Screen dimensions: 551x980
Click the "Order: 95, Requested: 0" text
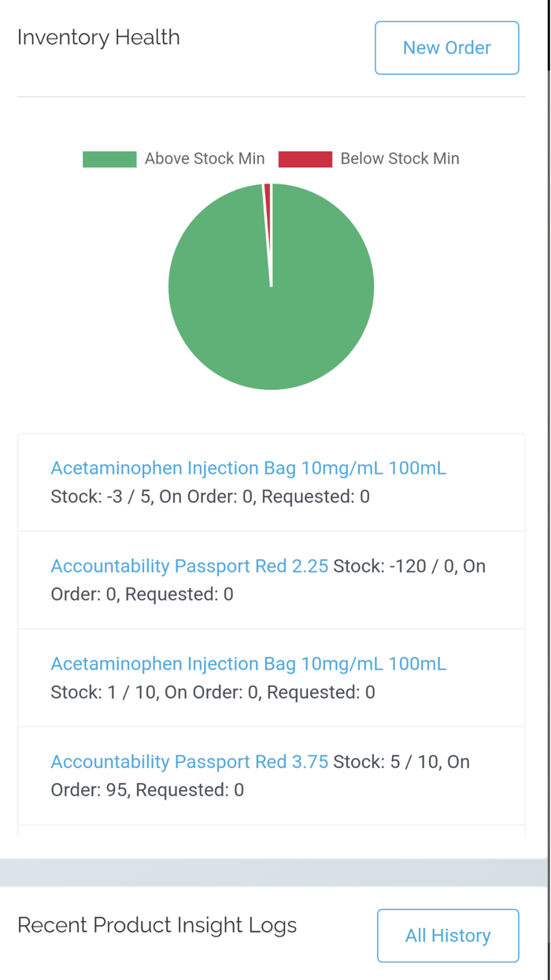pos(147,790)
